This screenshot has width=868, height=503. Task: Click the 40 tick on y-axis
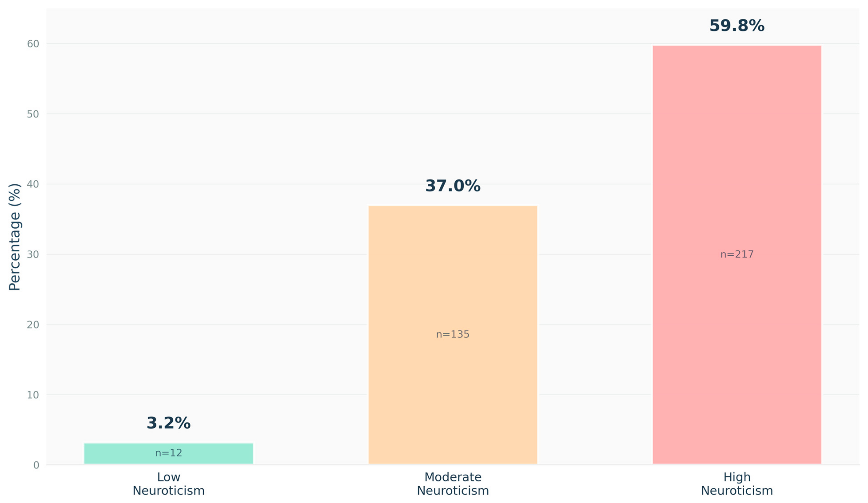[x=33, y=184]
